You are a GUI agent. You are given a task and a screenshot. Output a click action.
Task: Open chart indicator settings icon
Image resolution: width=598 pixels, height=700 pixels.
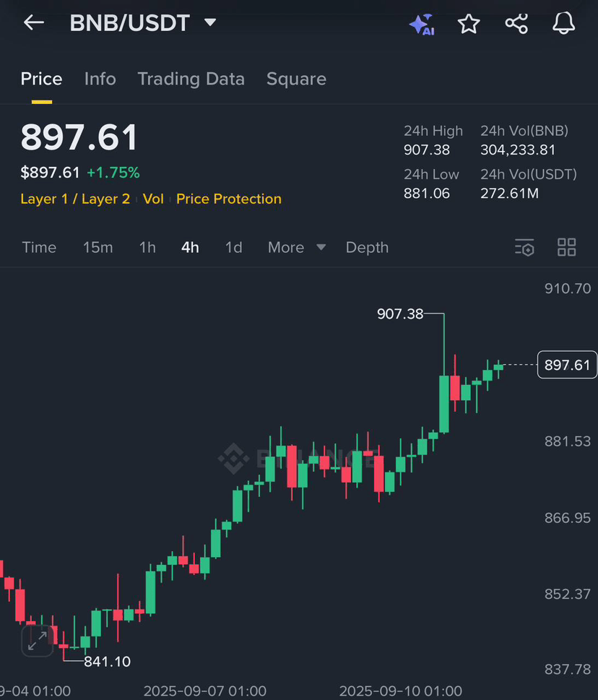[524, 247]
